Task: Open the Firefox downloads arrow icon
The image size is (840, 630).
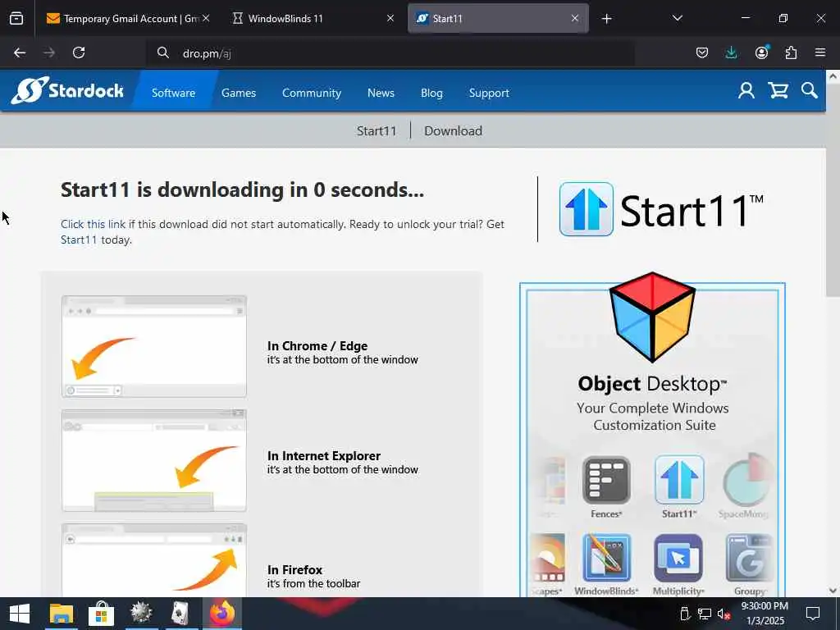Action: [x=731, y=52]
